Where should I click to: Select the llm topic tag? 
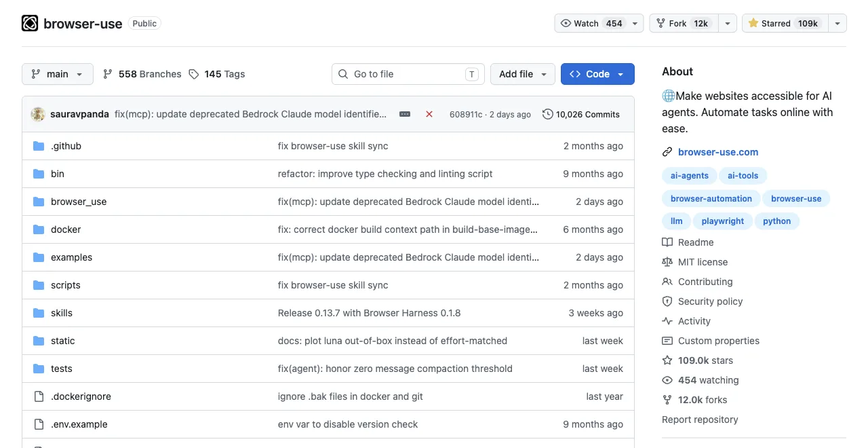(677, 221)
